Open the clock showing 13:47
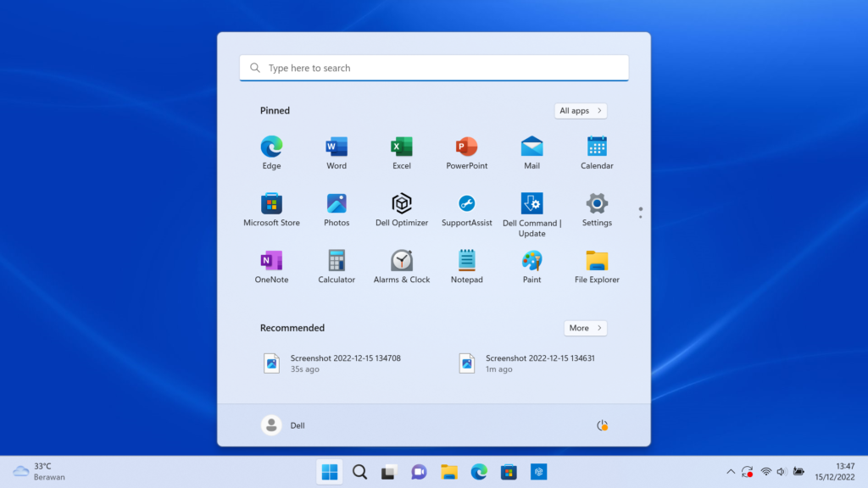Image resolution: width=868 pixels, height=488 pixels. coord(835,472)
